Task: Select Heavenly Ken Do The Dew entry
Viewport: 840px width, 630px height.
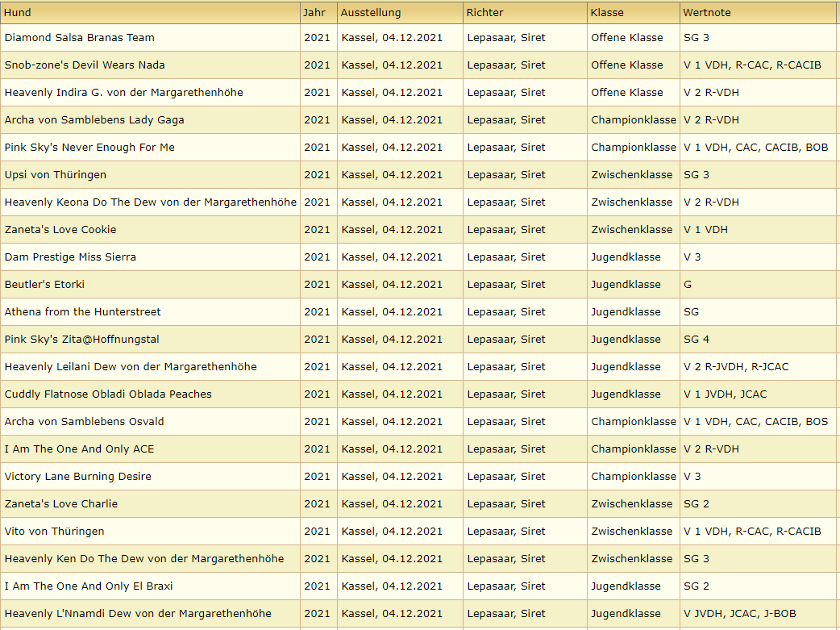Action: (144, 558)
